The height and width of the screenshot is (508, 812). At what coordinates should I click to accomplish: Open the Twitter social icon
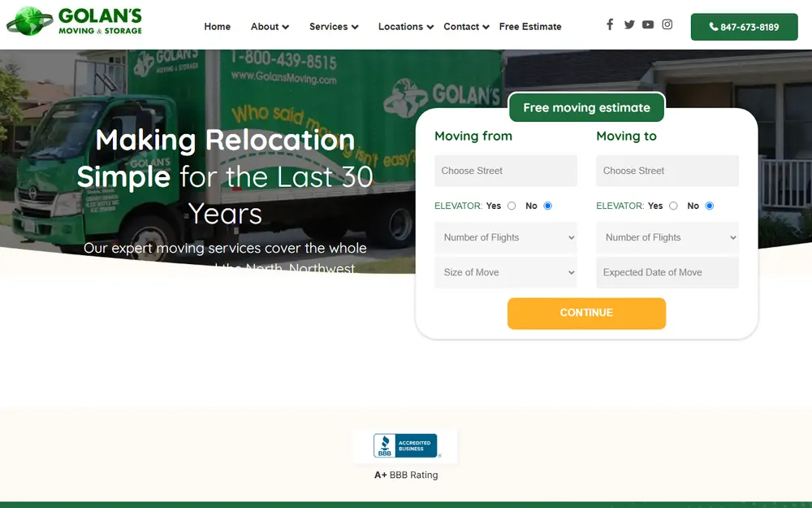coord(629,24)
